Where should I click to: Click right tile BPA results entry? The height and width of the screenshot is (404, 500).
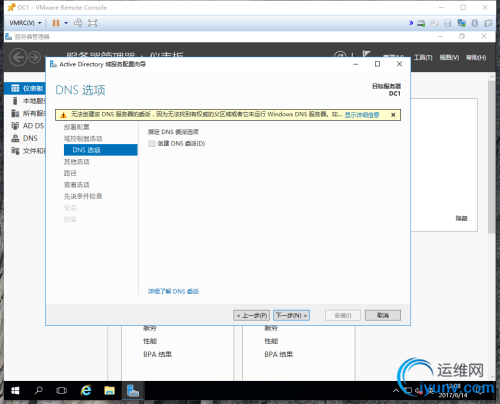tap(279, 354)
